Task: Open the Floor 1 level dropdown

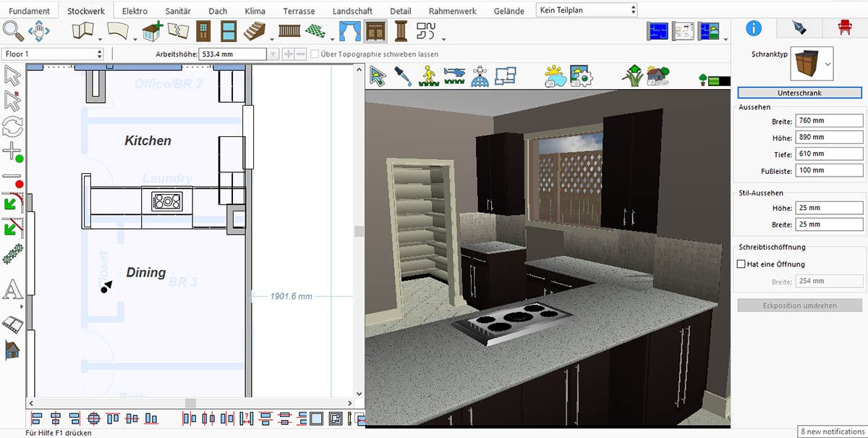Action: pyautogui.click(x=53, y=54)
